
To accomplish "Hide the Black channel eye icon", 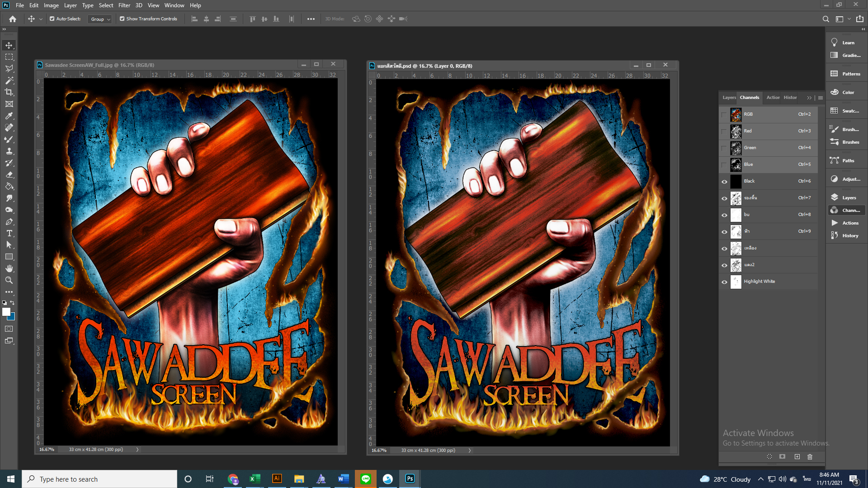I will tap(724, 182).
